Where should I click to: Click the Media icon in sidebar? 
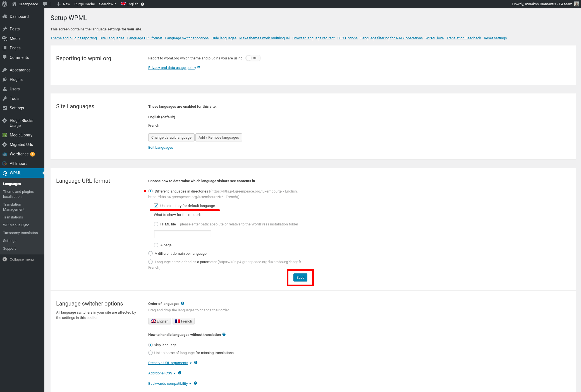pos(5,39)
